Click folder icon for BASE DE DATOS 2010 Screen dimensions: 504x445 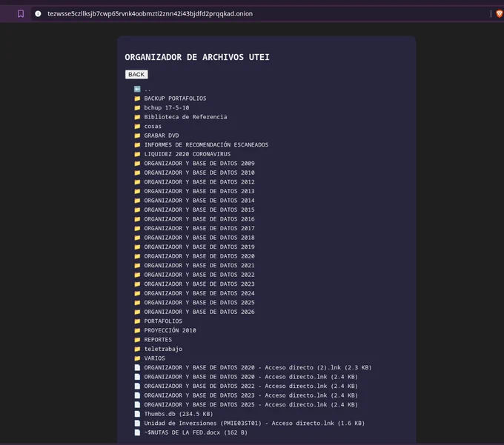(x=137, y=173)
